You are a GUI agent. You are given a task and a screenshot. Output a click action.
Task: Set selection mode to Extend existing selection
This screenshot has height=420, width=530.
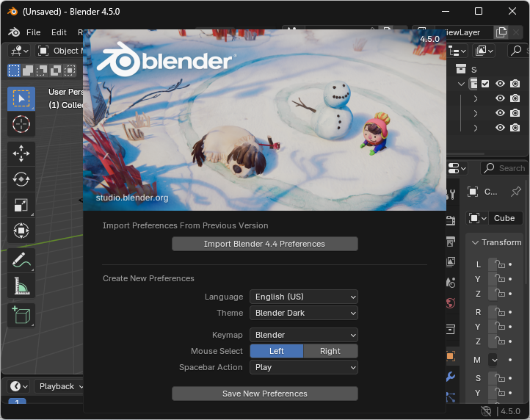[28, 70]
